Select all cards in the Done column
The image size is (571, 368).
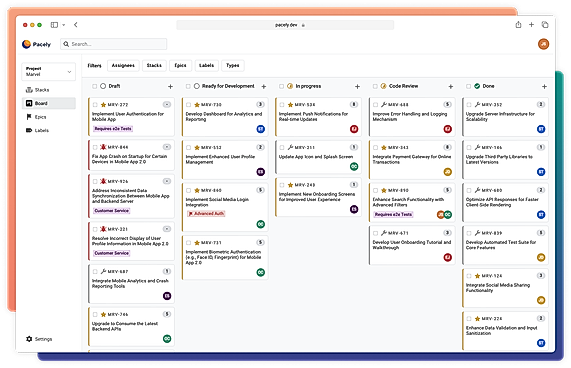point(469,86)
